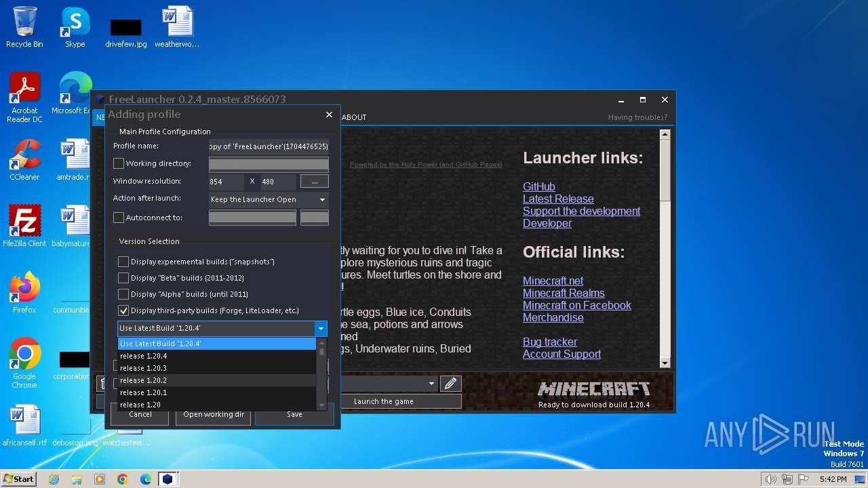
Task: Click the pencil edit-profile icon
Action: (x=450, y=384)
